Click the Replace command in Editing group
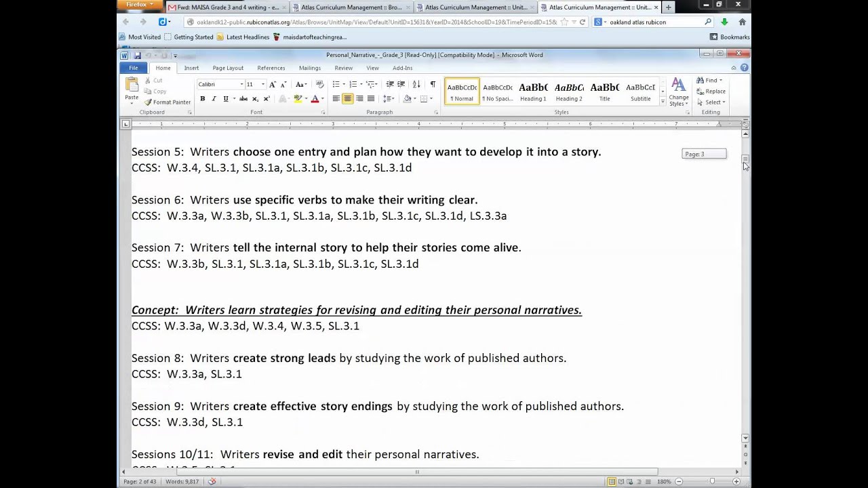 pos(711,91)
